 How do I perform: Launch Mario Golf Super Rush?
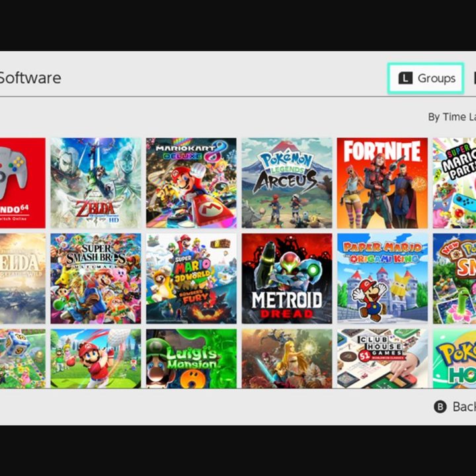point(96,358)
